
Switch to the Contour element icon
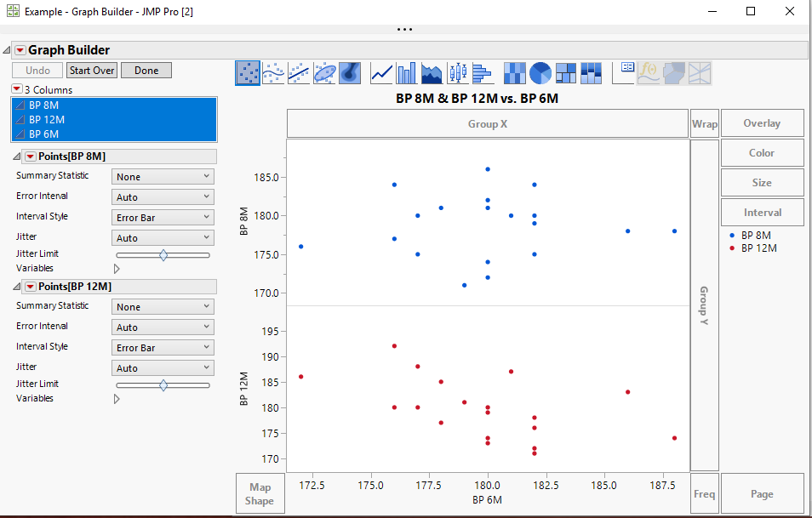[350, 73]
